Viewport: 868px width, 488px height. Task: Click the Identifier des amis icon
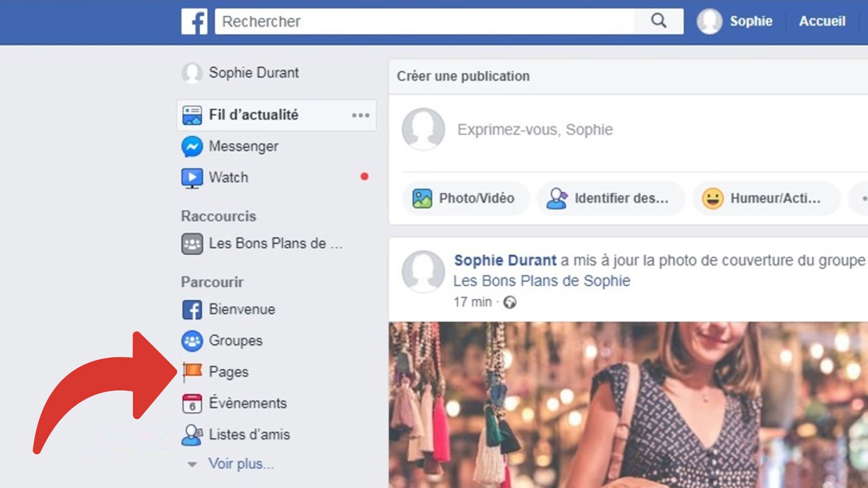[557, 198]
